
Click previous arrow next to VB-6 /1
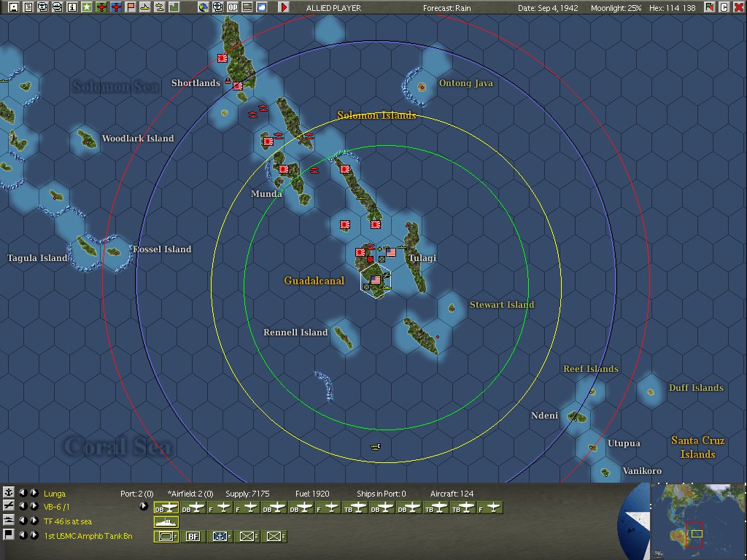(x=23, y=506)
